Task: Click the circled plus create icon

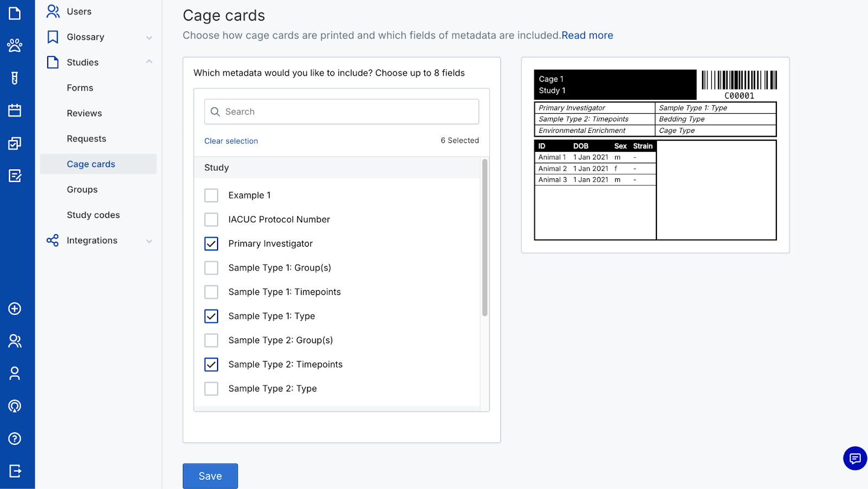Action: [15, 308]
